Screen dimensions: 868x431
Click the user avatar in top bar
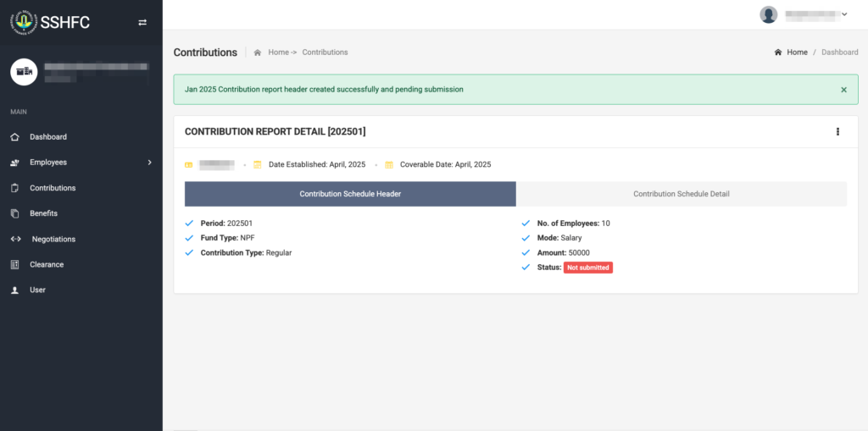[769, 14]
